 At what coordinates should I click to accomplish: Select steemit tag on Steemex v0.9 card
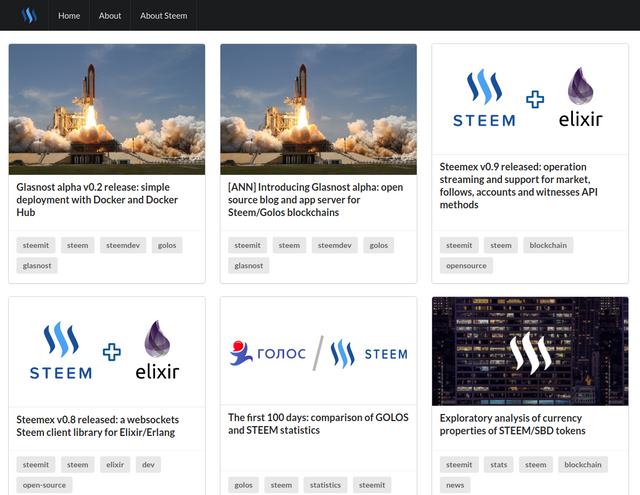coord(459,245)
